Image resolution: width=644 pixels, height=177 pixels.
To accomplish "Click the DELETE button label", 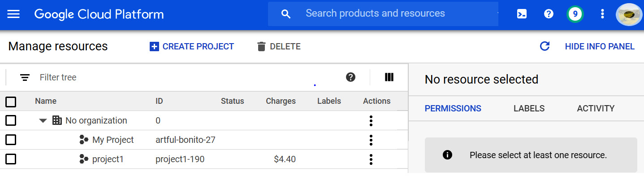I will [285, 47].
